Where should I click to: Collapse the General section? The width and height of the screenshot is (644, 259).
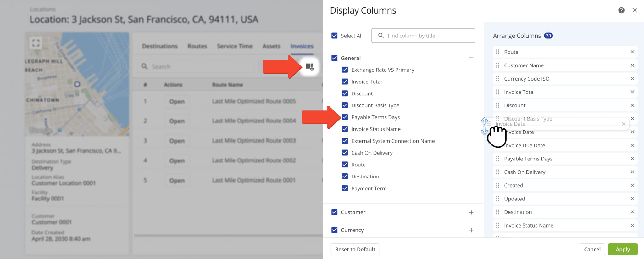tap(471, 58)
